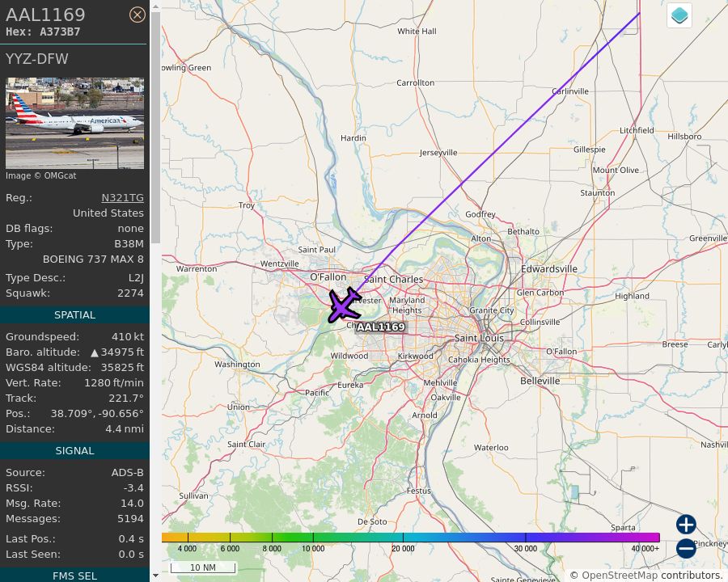Click the Hex A373B7 text
The width and height of the screenshot is (728, 582).
point(43,32)
